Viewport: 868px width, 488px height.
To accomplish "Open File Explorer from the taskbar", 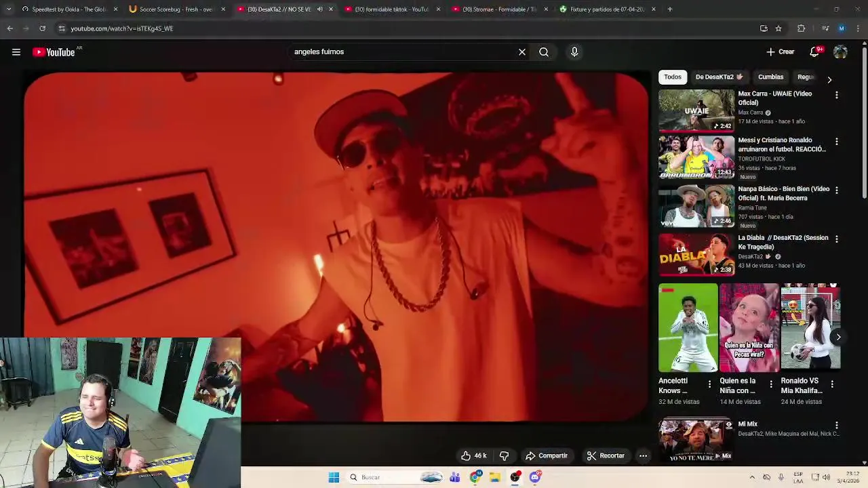I will click(495, 477).
